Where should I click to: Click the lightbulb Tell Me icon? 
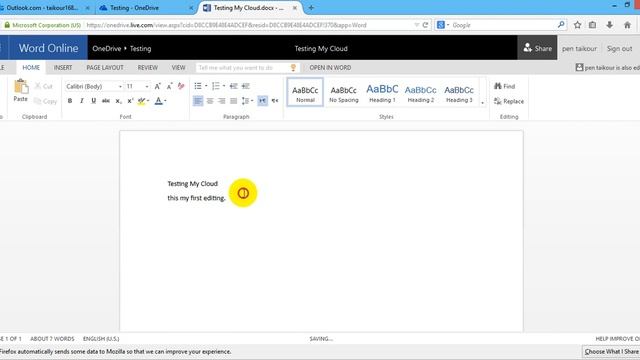293,68
